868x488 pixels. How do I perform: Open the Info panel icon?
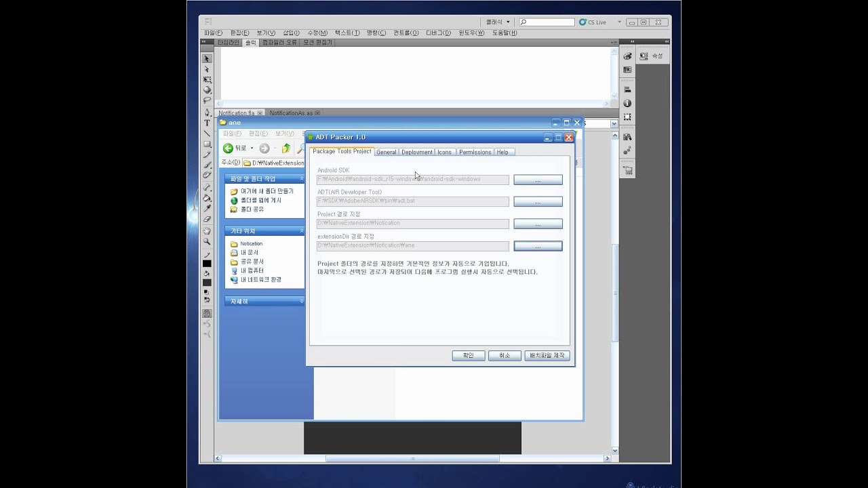click(627, 103)
